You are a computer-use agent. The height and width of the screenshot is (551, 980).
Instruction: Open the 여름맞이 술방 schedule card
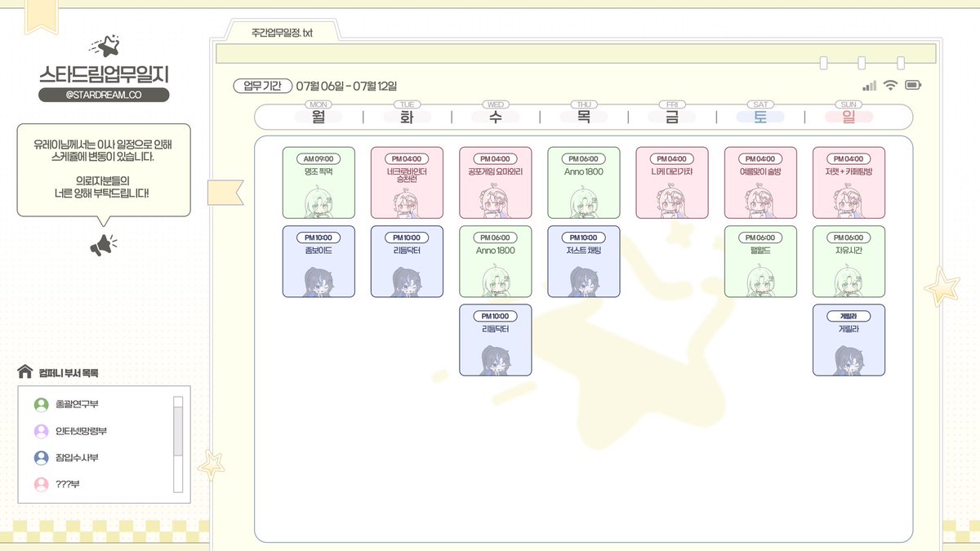point(760,183)
